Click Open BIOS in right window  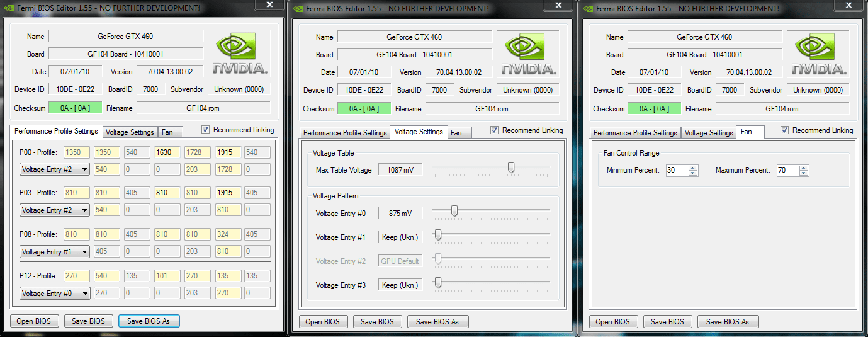click(x=613, y=322)
